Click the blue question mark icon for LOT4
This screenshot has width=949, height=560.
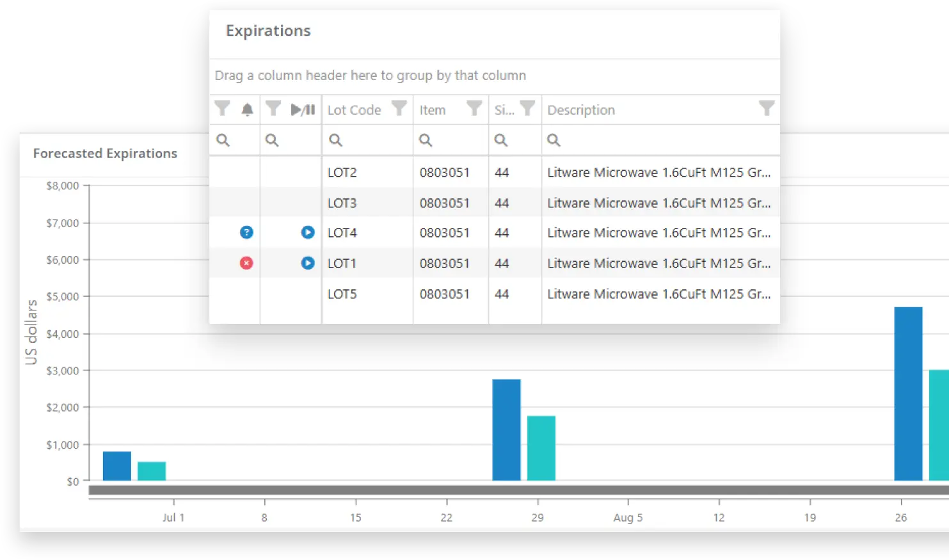(x=246, y=232)
